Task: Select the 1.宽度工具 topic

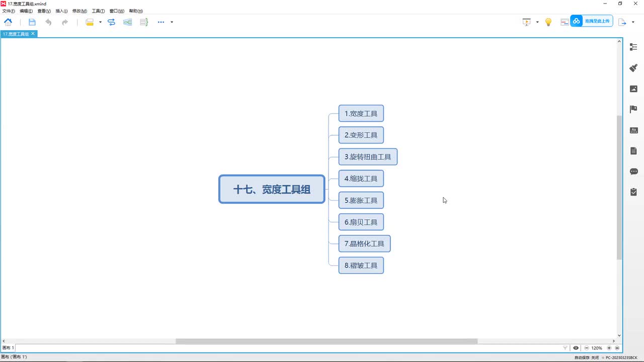Action: (361, 113)
